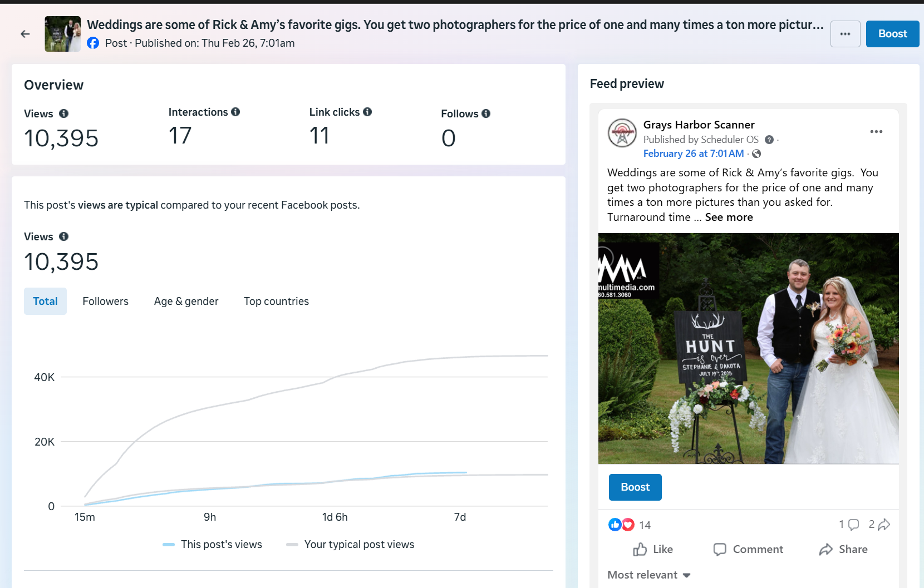
Task: Click the February 26 at 7:01 AM link
Action: click(693, 154)
